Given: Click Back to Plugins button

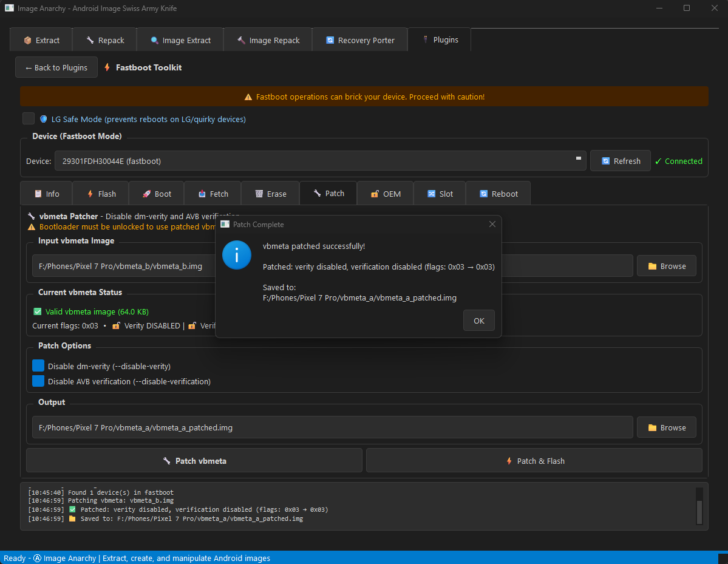Looking at the screenshot, I should 56,67.
